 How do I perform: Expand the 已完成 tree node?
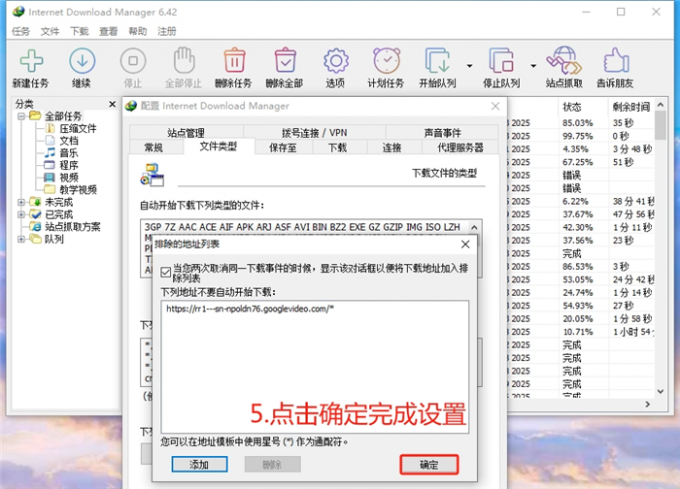coord(21,214)
